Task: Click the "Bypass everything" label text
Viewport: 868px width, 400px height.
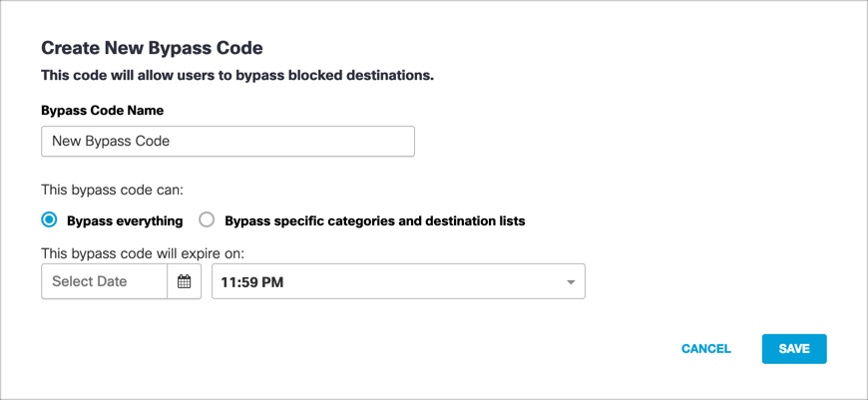Action: [x=125, y=220]
